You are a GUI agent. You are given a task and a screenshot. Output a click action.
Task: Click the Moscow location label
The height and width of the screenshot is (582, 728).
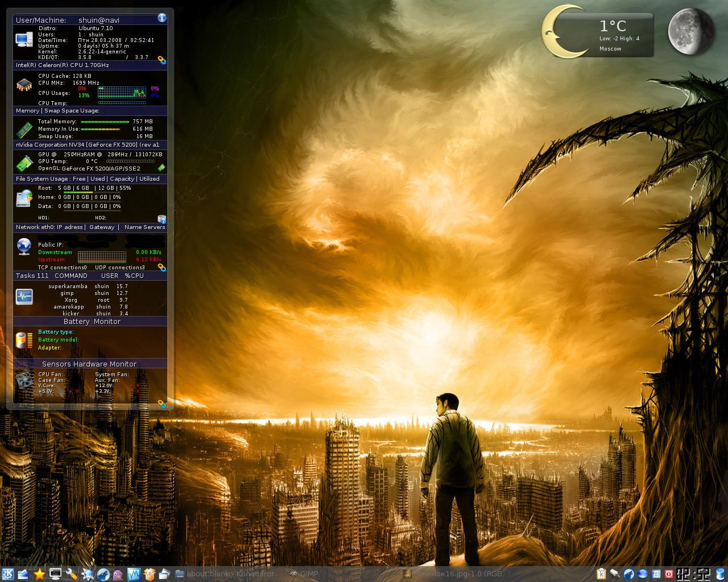pyautogui.click(x=610, y=49)
